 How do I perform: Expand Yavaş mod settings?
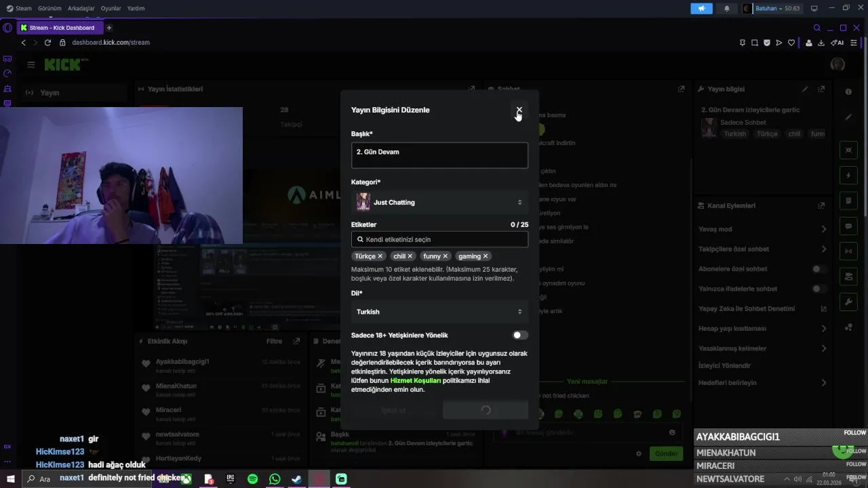pyautogui.click(x=762, y=229)
